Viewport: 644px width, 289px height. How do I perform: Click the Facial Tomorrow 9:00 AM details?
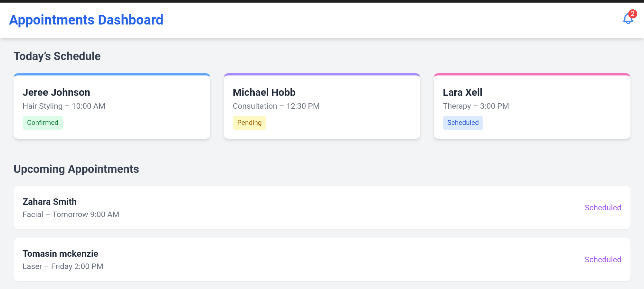click(x=71, y=214)
